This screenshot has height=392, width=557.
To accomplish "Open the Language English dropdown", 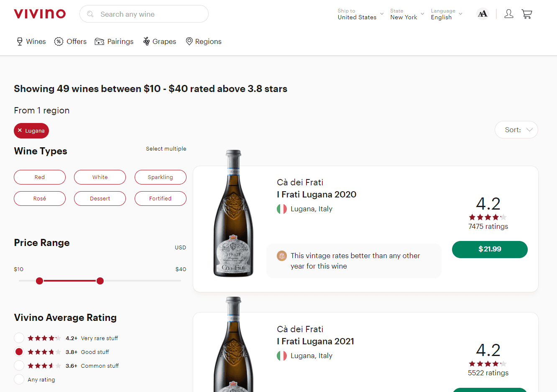I will (446, 14).
